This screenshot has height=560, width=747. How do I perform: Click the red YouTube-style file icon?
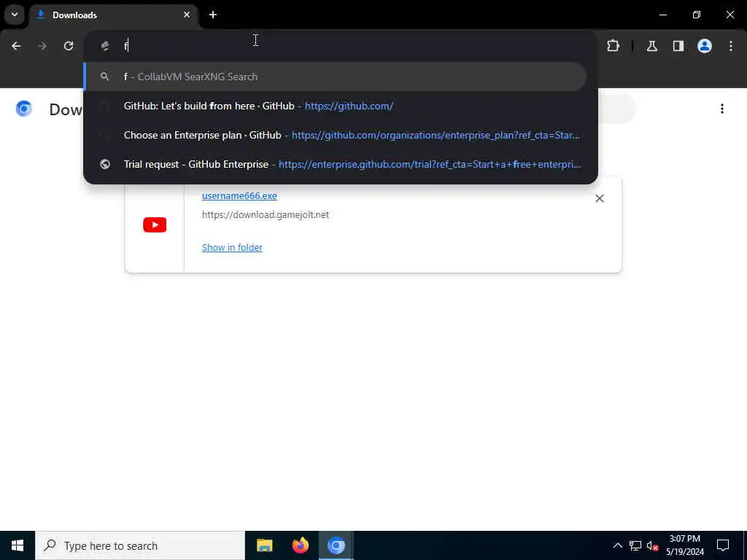click(155, 225)
